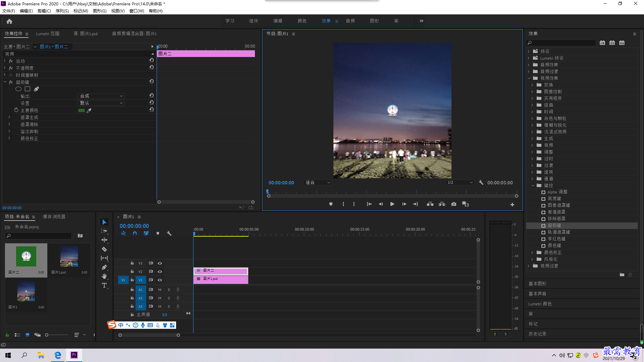Expand the 颜色校正 section in effect controls
644x362 pixels.
coord(9,138)
